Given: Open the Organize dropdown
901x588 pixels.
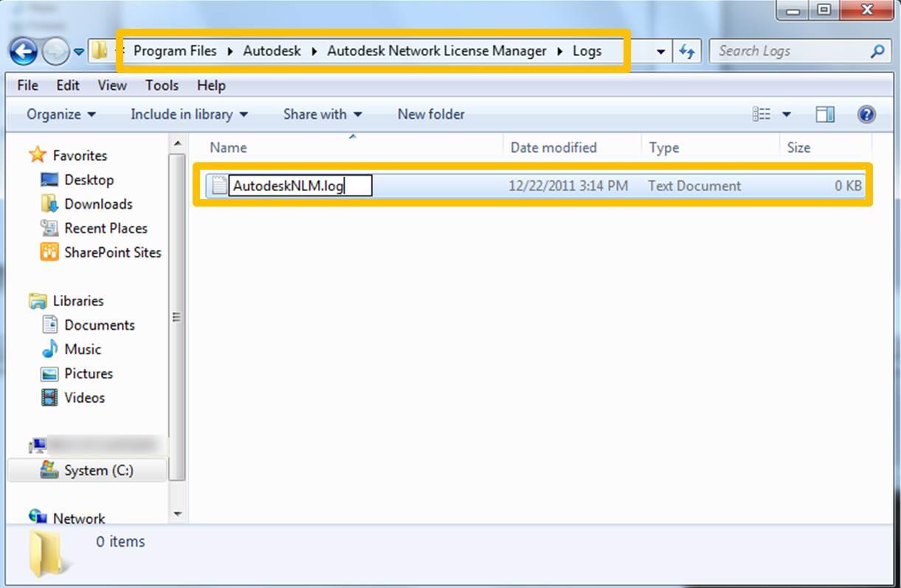Looking at the screenshot, I should (x=61, y=114).
